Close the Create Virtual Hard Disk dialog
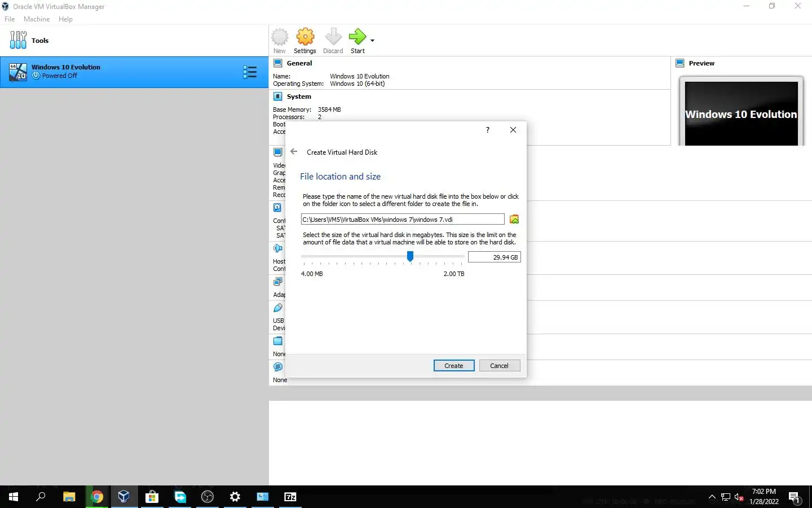 point(513,130)
